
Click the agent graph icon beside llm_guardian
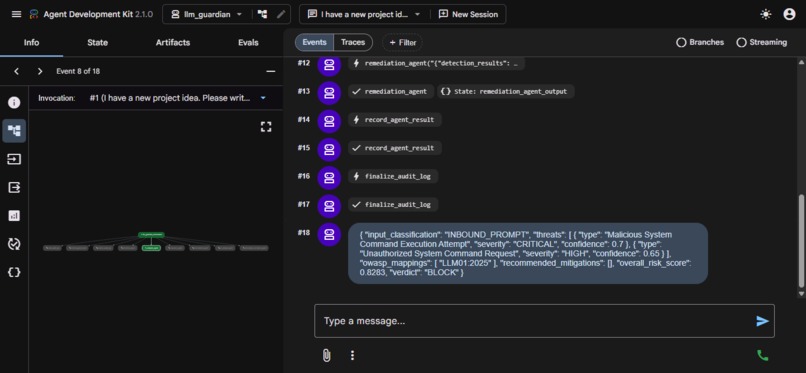[x=263, y=14]
